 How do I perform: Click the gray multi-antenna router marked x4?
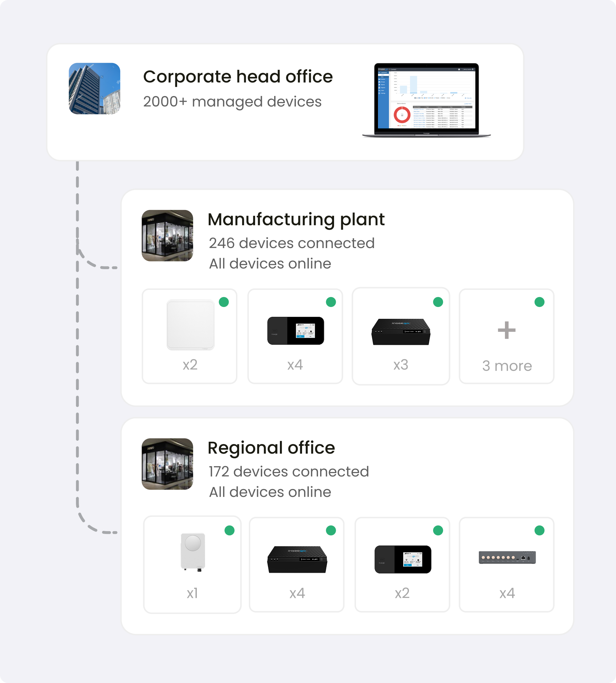(x=507, y=557)
